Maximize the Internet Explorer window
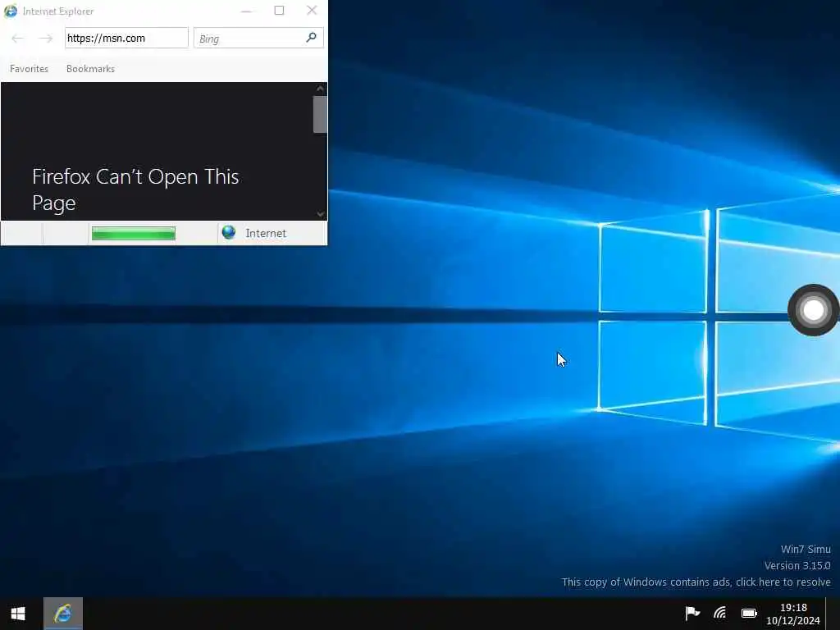The image size is (840, 630). tap(279, 11)
